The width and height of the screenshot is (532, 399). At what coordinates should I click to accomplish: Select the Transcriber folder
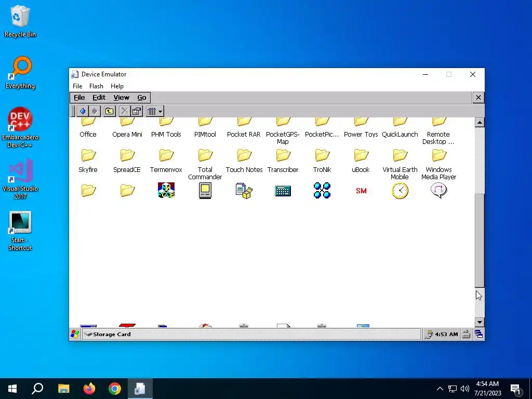[x=283, y=161]
